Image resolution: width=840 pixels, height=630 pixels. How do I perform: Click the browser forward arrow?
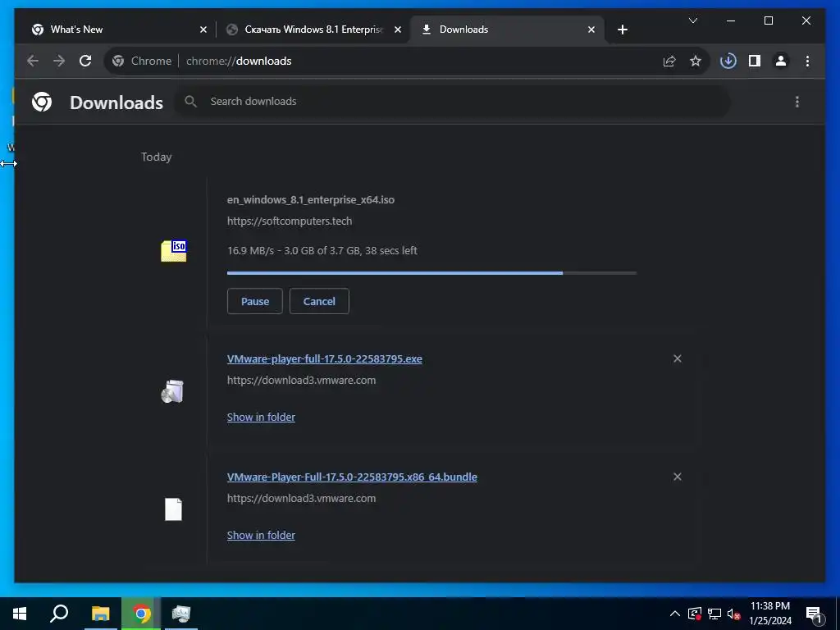pyautogui.click(x=59, y=61)
